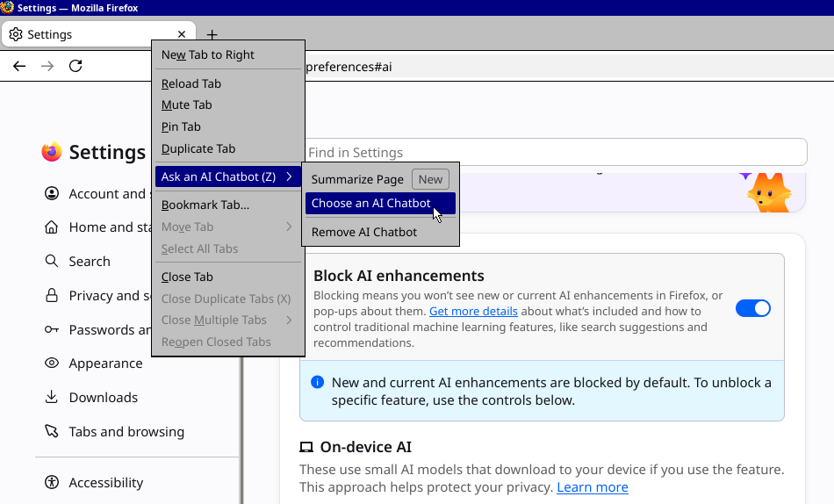Click the back navigation arrow
The image size is (834, 504).
click(19, 66)
